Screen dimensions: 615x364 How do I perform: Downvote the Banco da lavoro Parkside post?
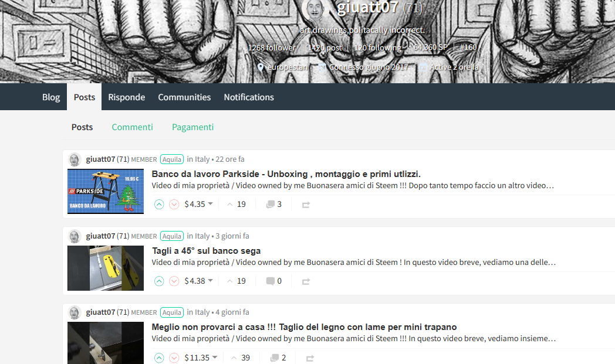[174, 205]
